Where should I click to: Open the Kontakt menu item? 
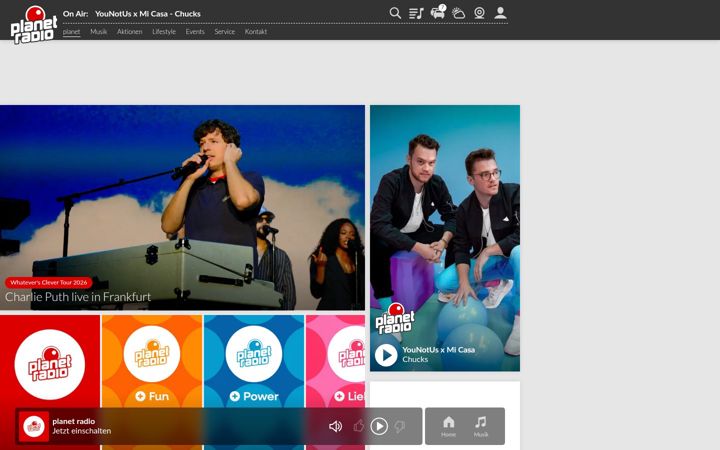click(x=256, y=32)
